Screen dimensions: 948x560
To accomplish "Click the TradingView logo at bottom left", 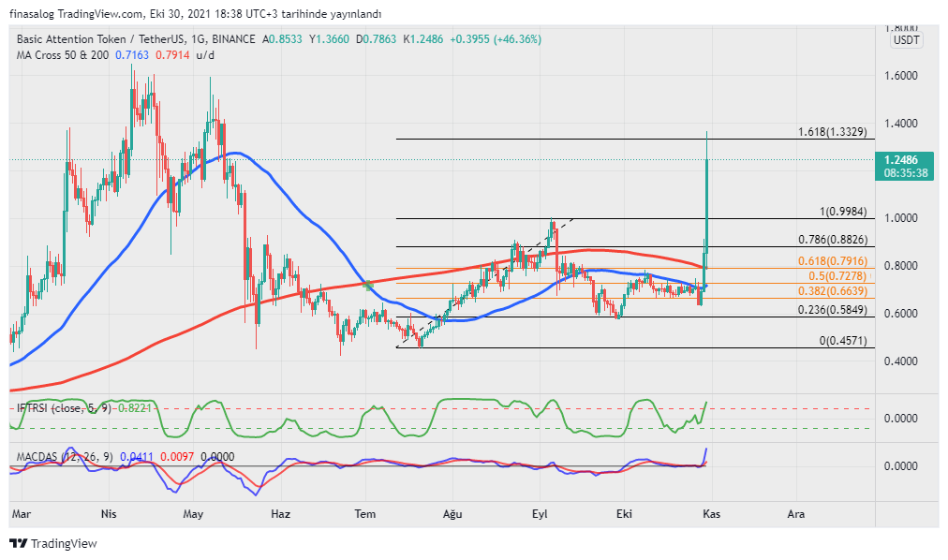I will pyautogui.click(x=53, y=544).
